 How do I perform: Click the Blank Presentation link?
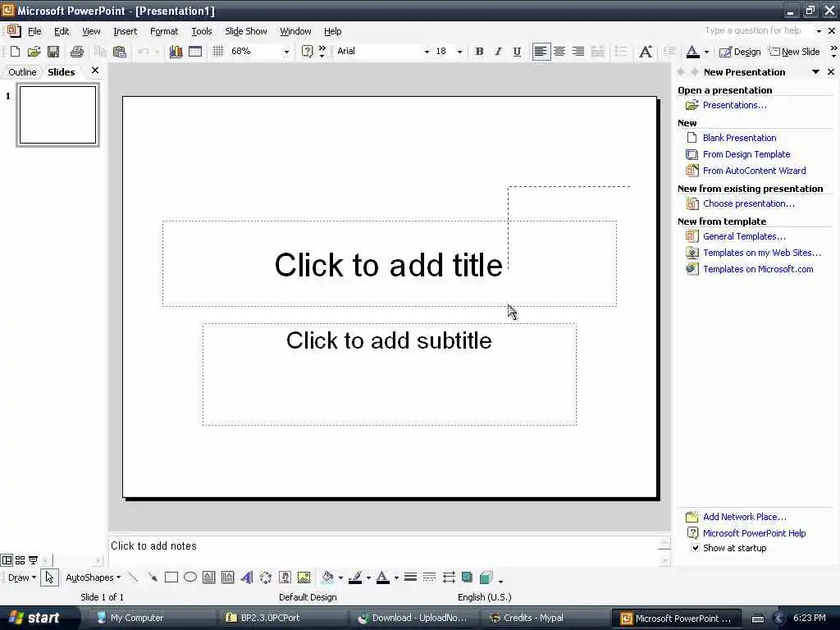739,138
